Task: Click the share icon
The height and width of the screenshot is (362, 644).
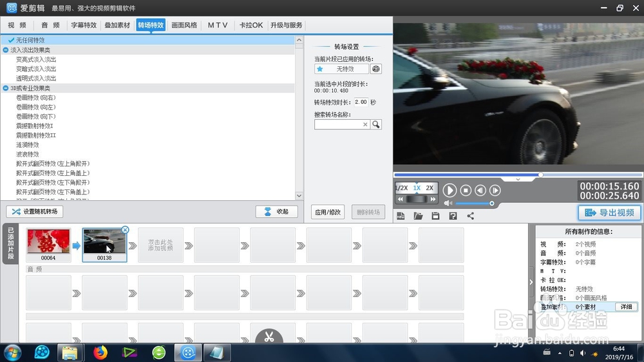Action: (x=471, y=216)
